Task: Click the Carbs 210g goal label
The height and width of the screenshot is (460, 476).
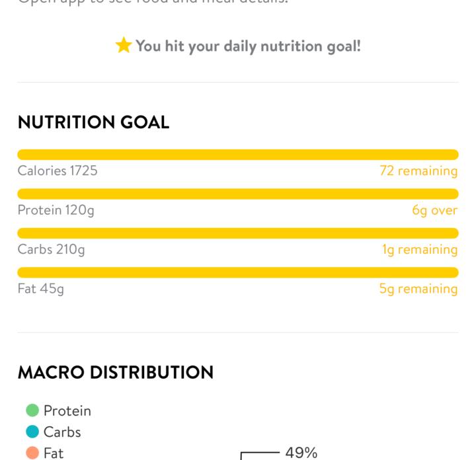Action: pyautogui.click(x=52, y=249)
